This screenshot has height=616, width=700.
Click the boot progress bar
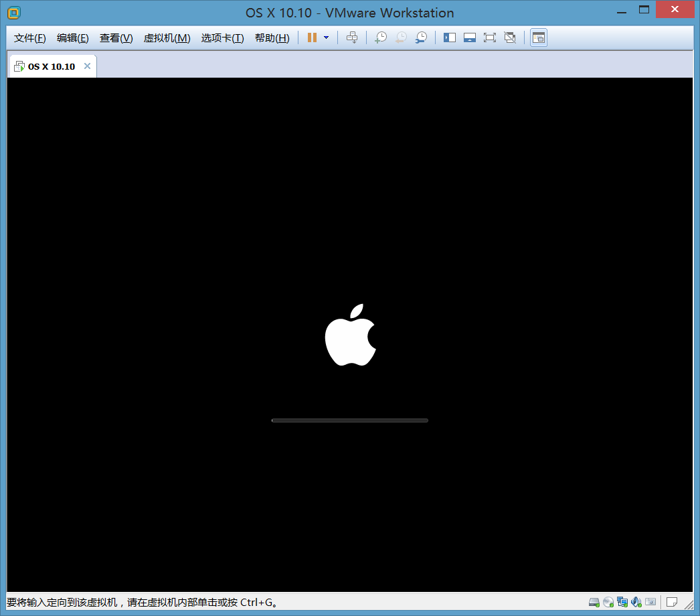click(x=350, y=420)
